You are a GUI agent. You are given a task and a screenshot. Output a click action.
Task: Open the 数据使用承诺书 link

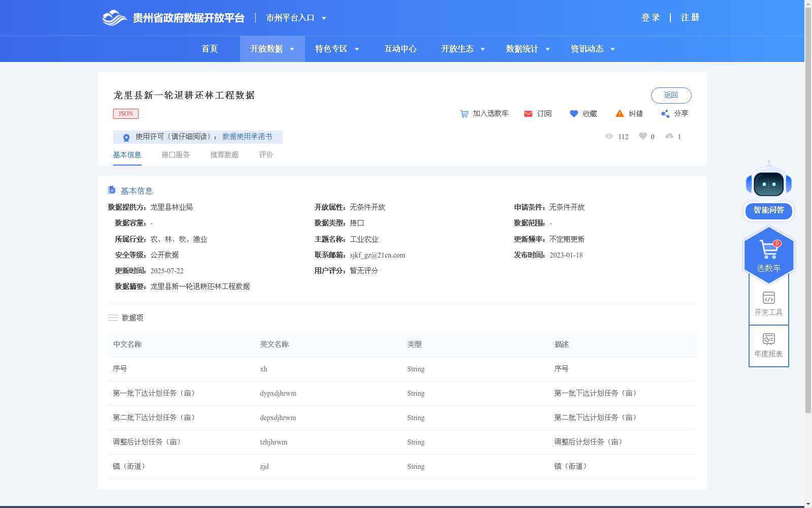(247, 137)
